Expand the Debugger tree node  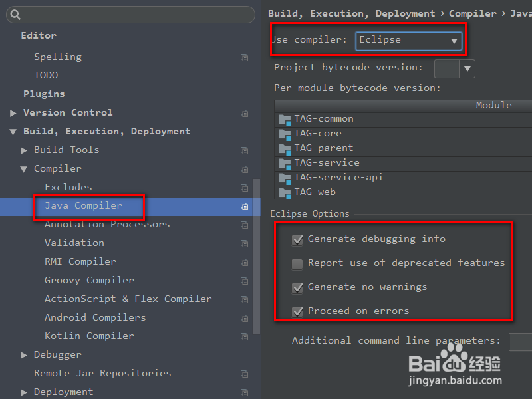click(x=24, y=354)
